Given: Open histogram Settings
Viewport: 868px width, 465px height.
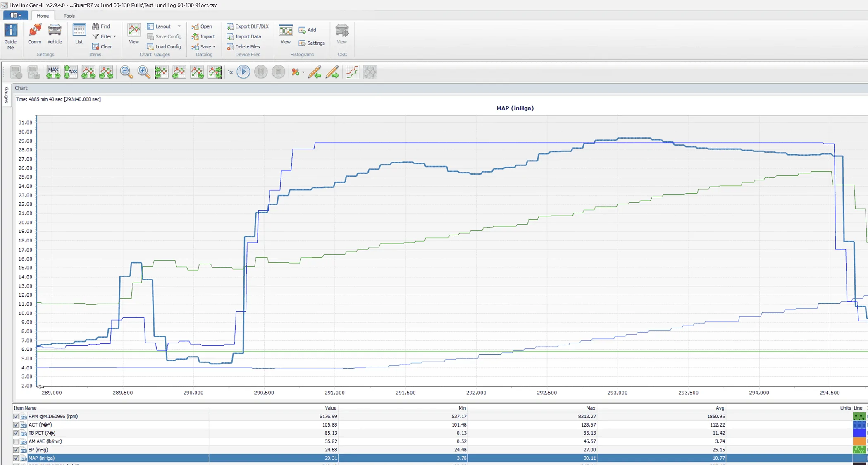Looking at the screenshot, I should (x=312, y=43).
